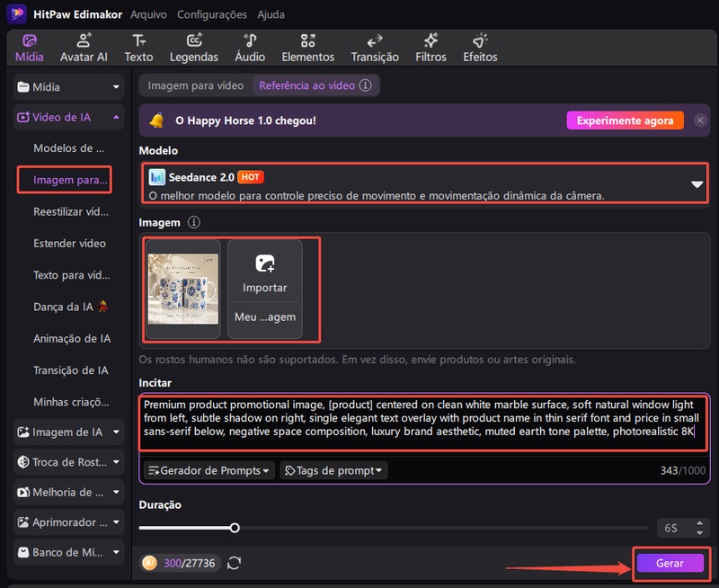Select the Texto tool

pos(138,49)
